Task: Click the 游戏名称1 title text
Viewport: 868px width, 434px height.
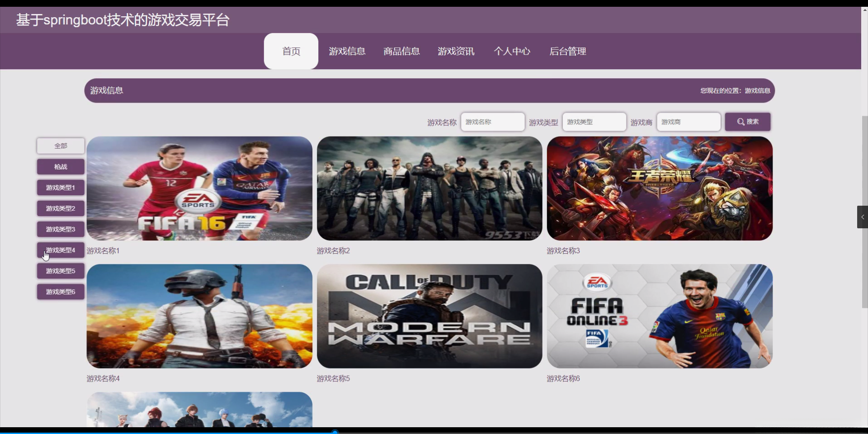Action: click(x=103, y=251)
